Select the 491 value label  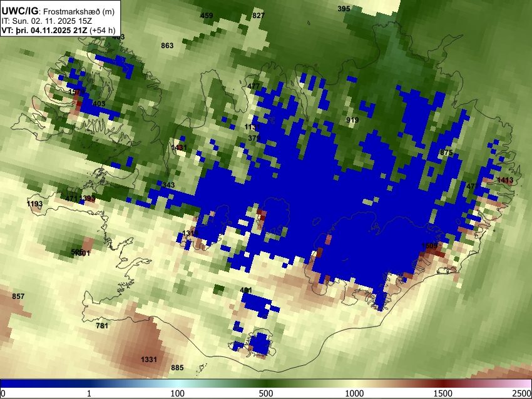[246, 290]
